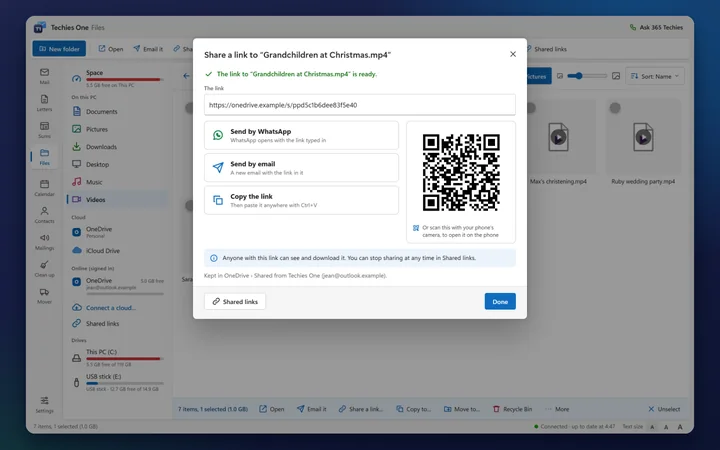Open USB stick (E:) drive
720x450 pixels.
(x=117, y=382)
